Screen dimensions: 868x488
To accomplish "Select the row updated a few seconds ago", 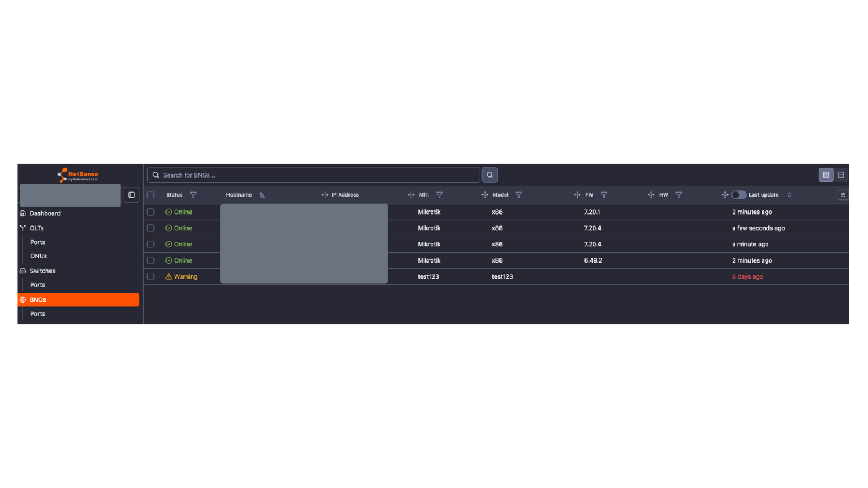I will [x=150, y=228].
